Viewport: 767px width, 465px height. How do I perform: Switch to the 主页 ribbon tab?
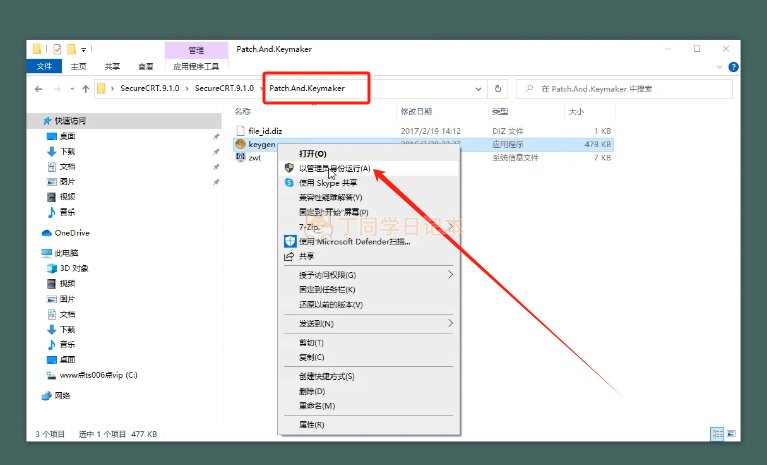(x=78, y=66)
